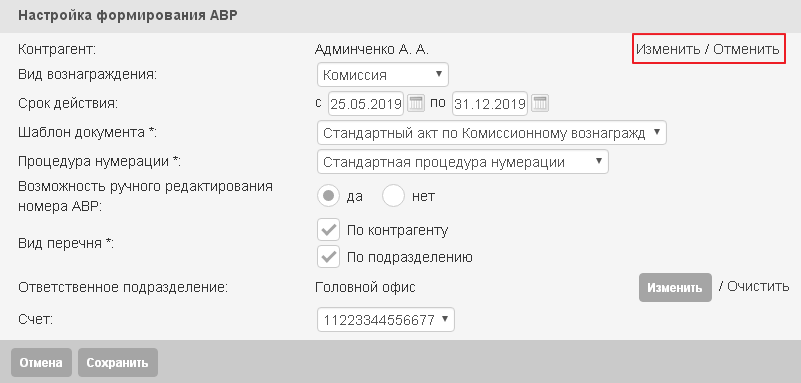801x383 pixels.
Task: Toggle 'По контрагенту' checkbox
Action: [328, 230]
